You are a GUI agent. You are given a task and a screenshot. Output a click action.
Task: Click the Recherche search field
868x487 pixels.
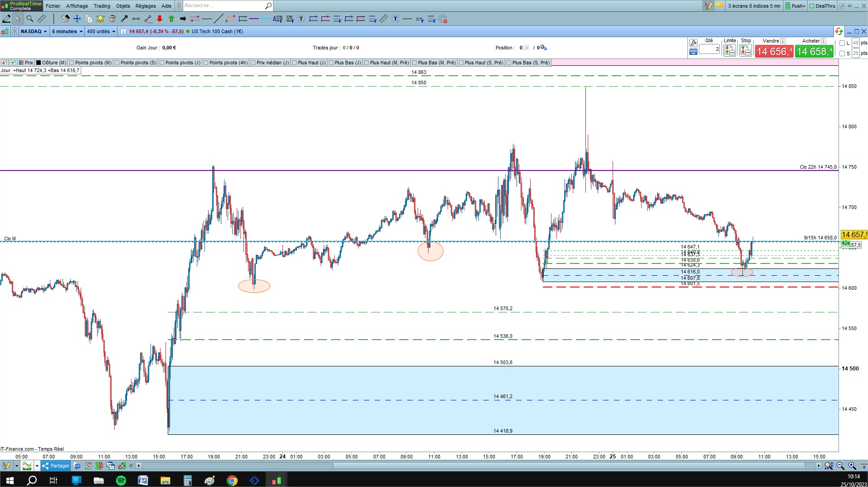point(224,6)
